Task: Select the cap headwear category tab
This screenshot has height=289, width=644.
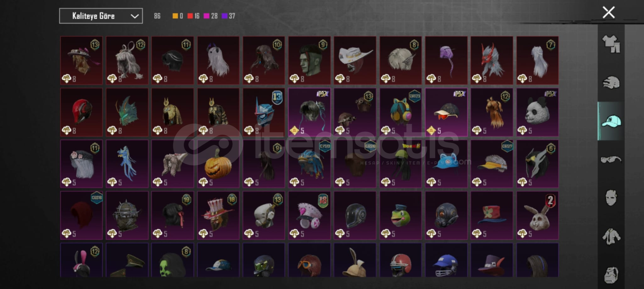Action: 611,121
